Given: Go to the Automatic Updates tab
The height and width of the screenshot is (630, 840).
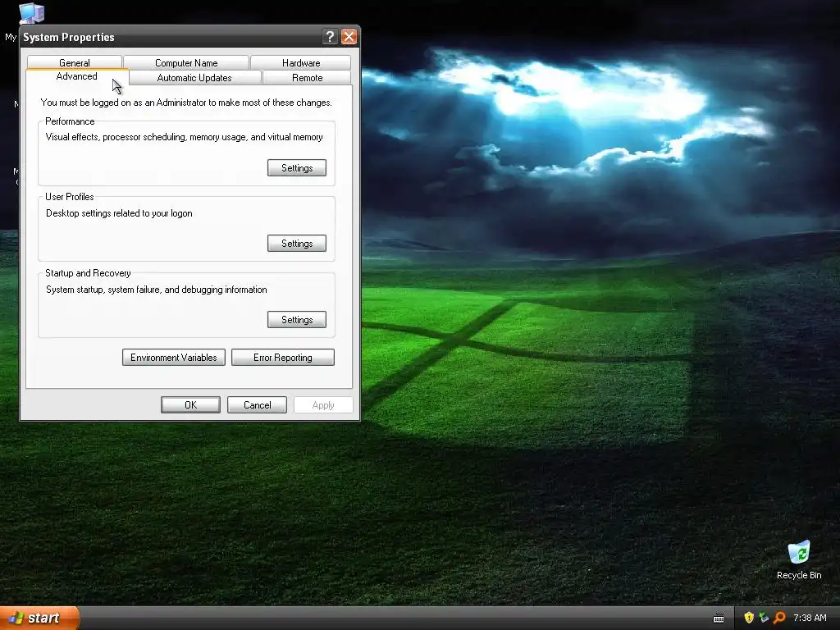Looking at the screenshot, I should 194,78.
